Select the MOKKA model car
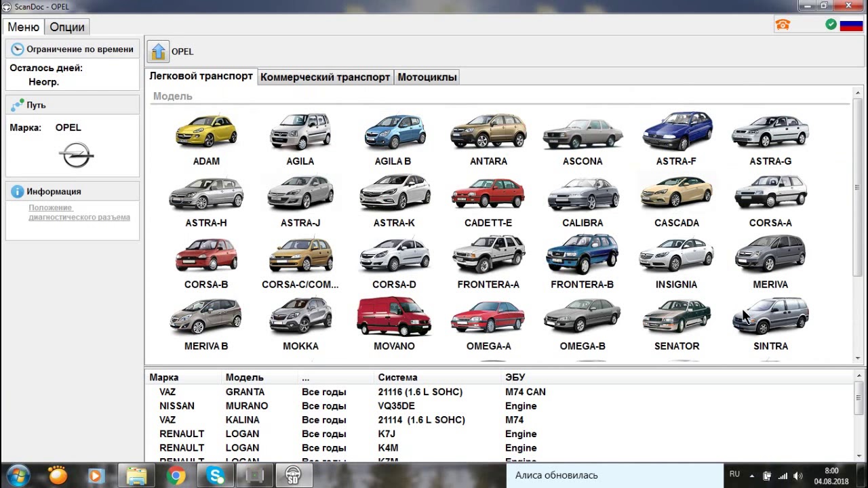This screenshot has height=488, width=868. (300, 317)
